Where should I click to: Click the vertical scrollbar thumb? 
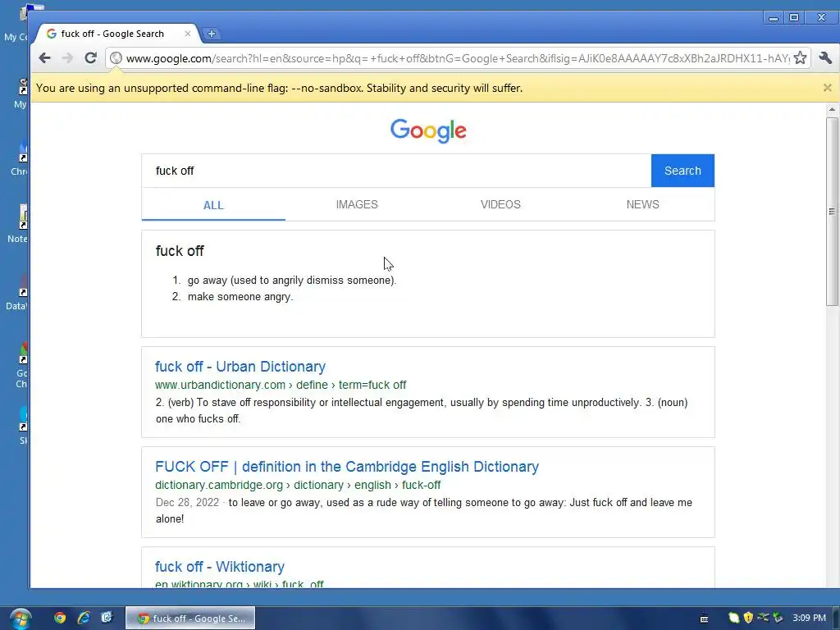click(x=832, y=212)
